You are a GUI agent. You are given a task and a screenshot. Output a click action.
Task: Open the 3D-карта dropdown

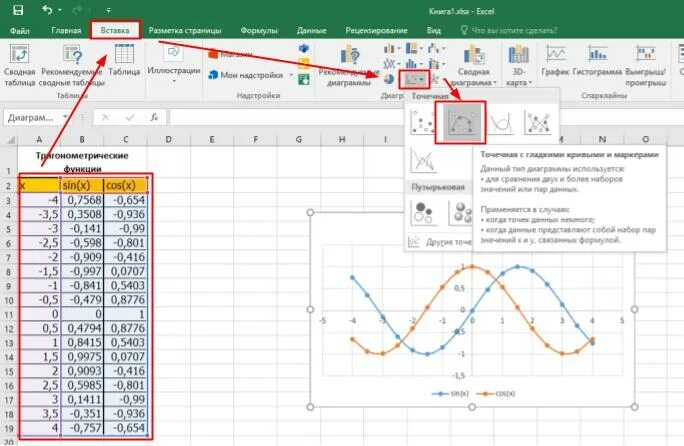click(518, 65)
